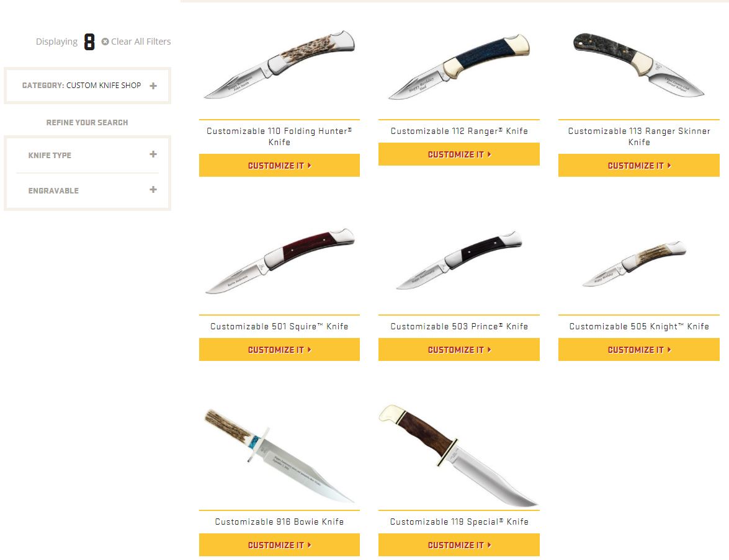The height and width of the screenshot is (560, 729).
Task: View the 505 Knight knife image
Action: 634,264
